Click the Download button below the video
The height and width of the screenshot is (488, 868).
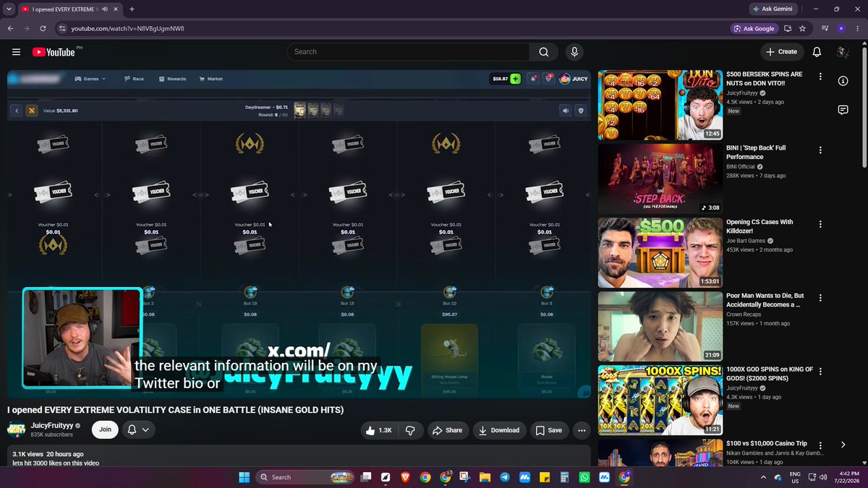point(500,430)
